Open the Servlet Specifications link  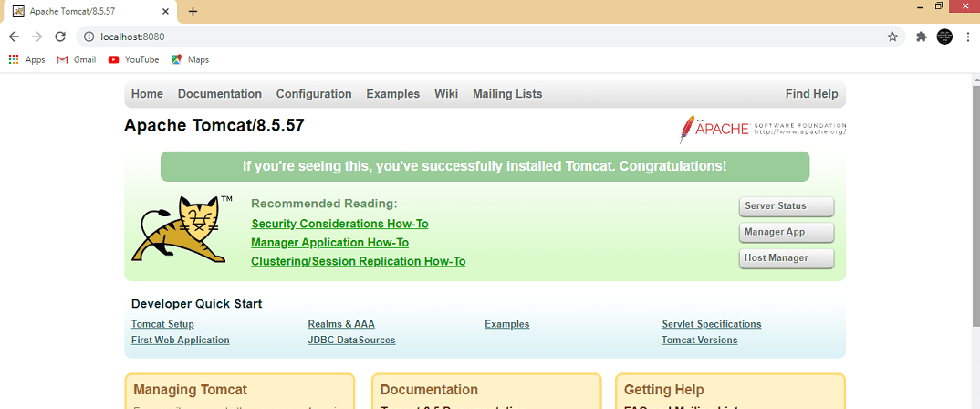pyautogui.click(x=711, y=324)
